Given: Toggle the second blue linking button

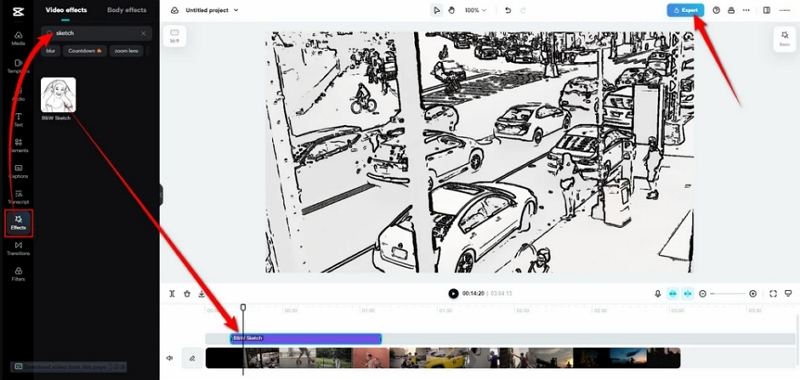Looking at the screenshot, I should click(x=688, y=293).
